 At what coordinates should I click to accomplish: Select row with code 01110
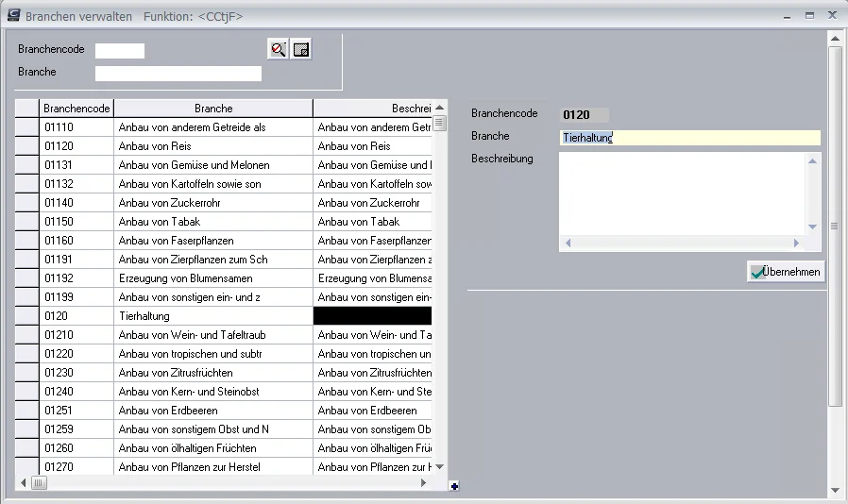(x=76, y=127)
